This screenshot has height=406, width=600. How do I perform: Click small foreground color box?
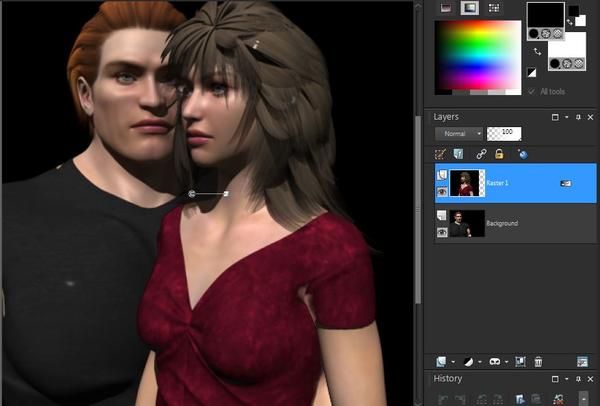pyautogui.click(x=573, y=11)
